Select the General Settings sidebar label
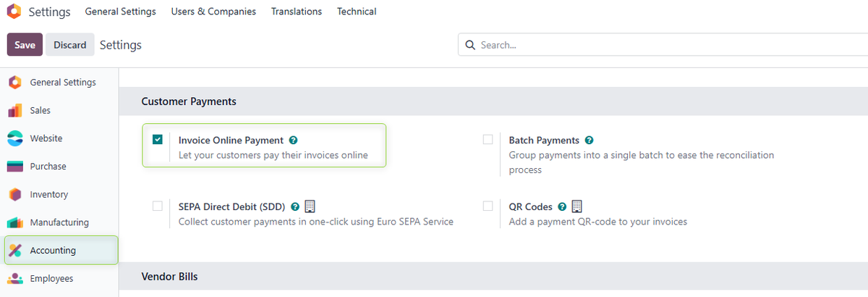This screenshot has width=868, height=297. [x=63, y=83]
